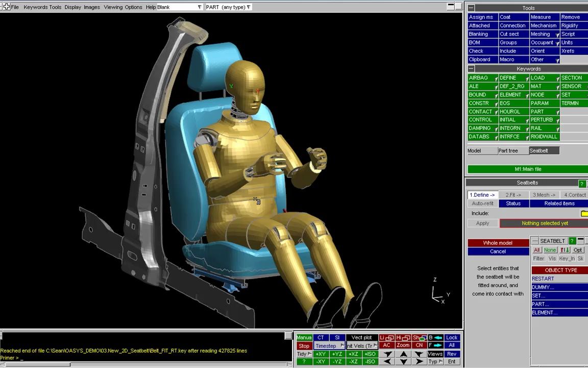
Task: Click the Stop button
Action: coord(304,346)
